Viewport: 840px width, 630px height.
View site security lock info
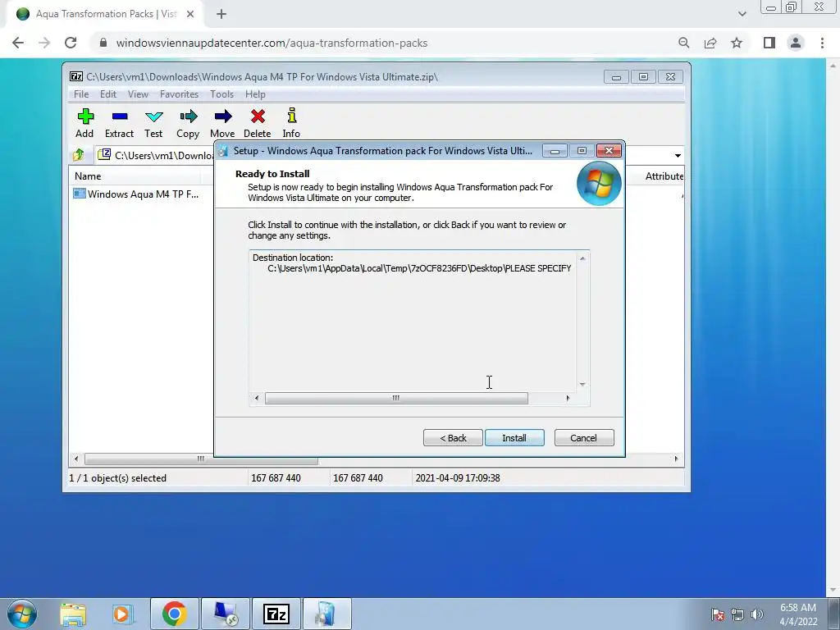click(x=103, y=43)
